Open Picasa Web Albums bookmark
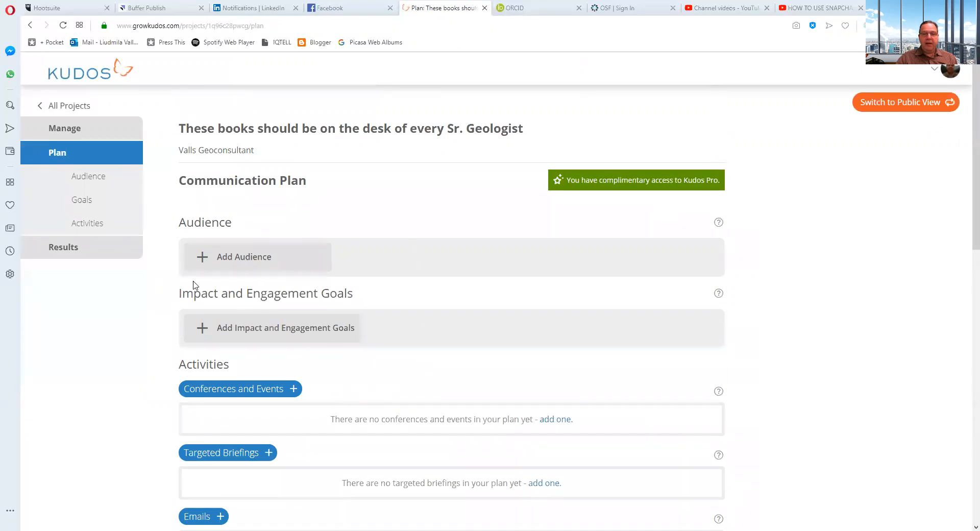Image resolution: width=980 pixels, height=531 pixels. click(370, 42)
